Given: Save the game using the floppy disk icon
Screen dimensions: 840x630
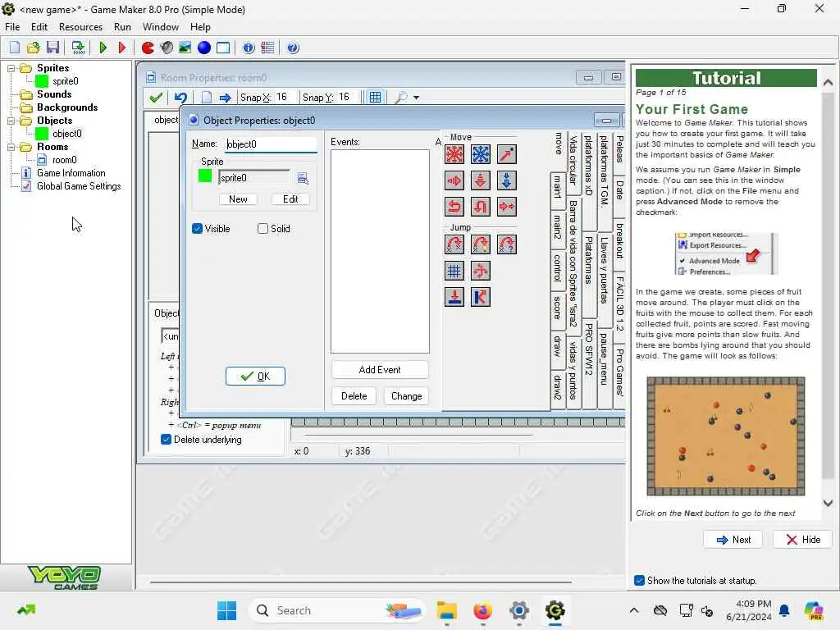Looking at the screenshot, I should point(52,48).
